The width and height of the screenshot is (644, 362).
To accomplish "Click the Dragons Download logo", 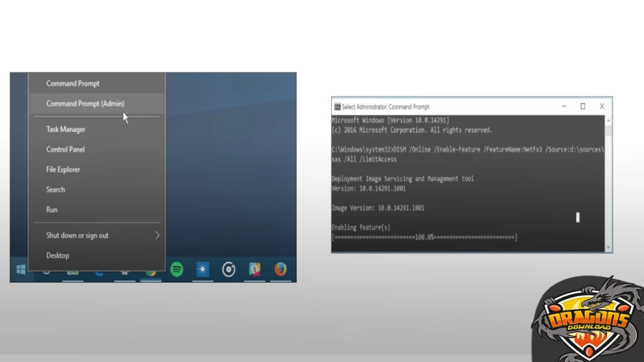I will [587, 319].
